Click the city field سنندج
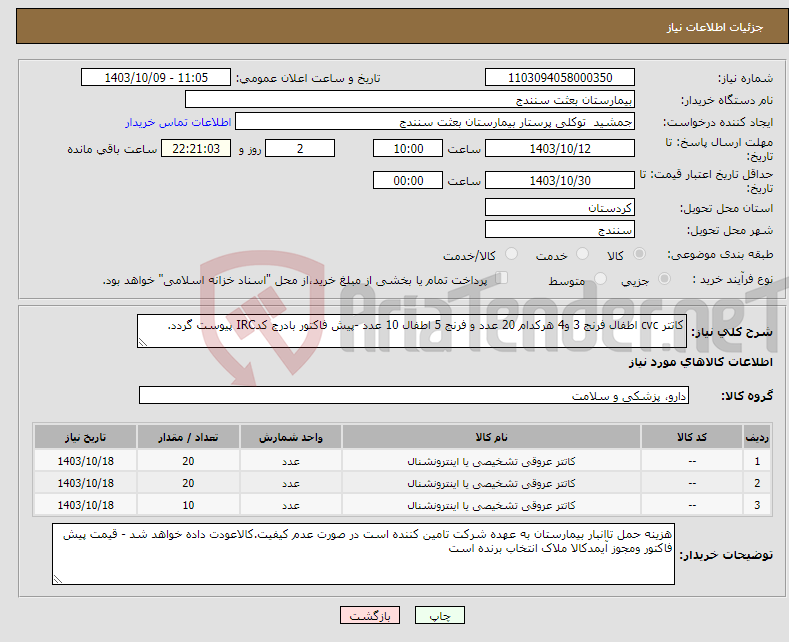The width and height of the screenshot is (789, 642). [560, 229]
